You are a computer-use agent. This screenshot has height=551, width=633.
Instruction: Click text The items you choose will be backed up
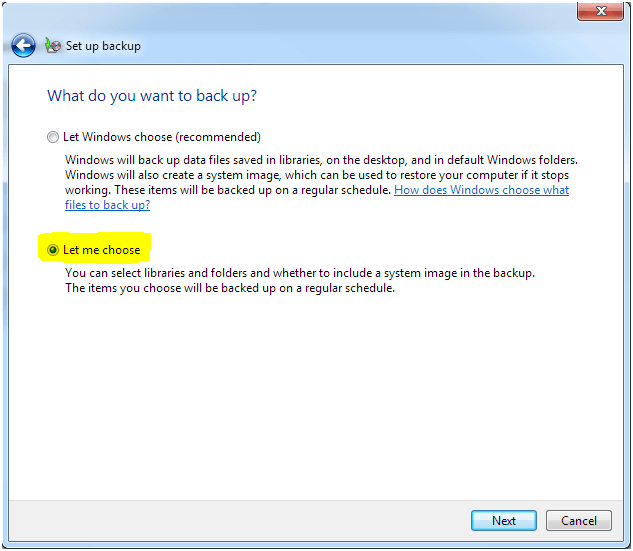pos(230,288)
